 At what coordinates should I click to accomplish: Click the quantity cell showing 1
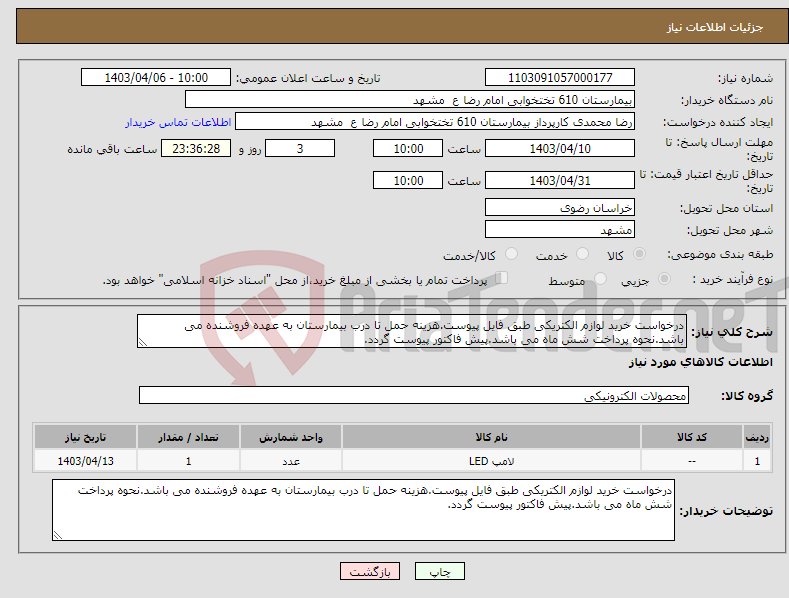(188, 461)
